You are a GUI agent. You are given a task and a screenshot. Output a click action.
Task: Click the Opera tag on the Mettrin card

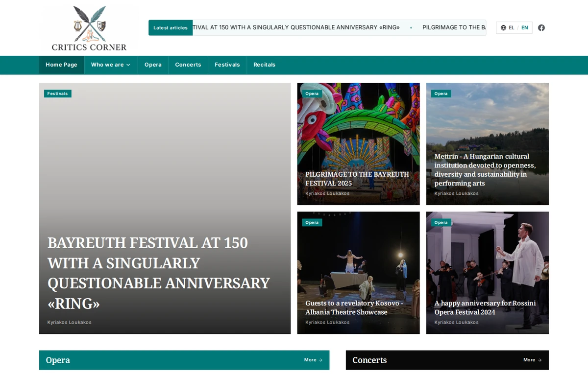[441, 93]
